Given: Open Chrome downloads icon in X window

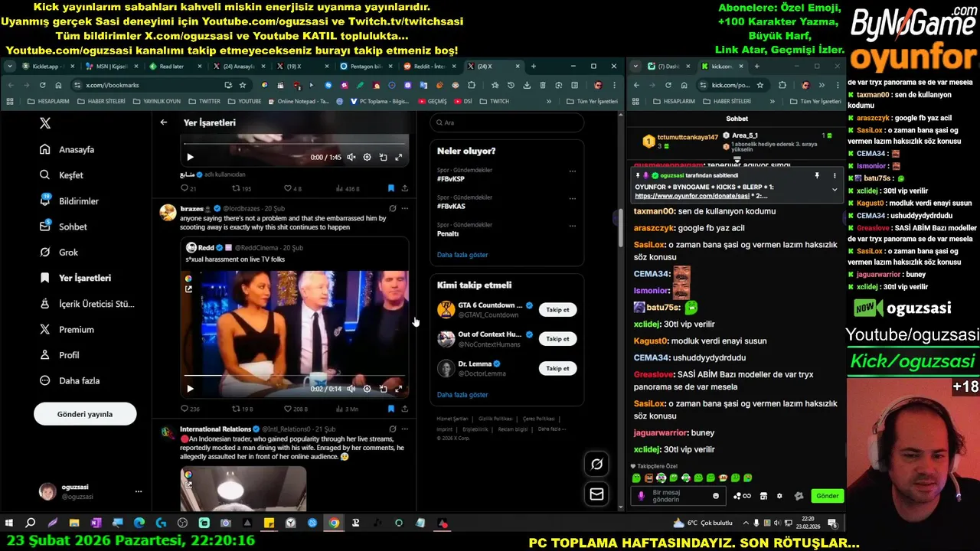Looking at the screenshot, I should pyautogui.click(x=526, y=85).
